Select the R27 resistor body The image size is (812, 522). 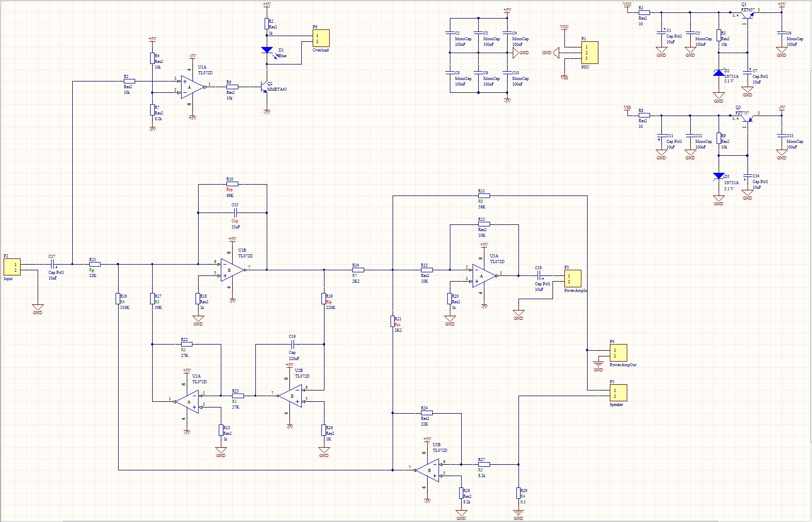[x=484, y=464]
